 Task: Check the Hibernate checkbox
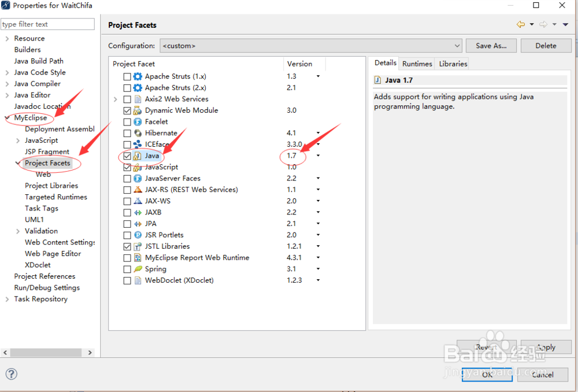click(127, 133)
